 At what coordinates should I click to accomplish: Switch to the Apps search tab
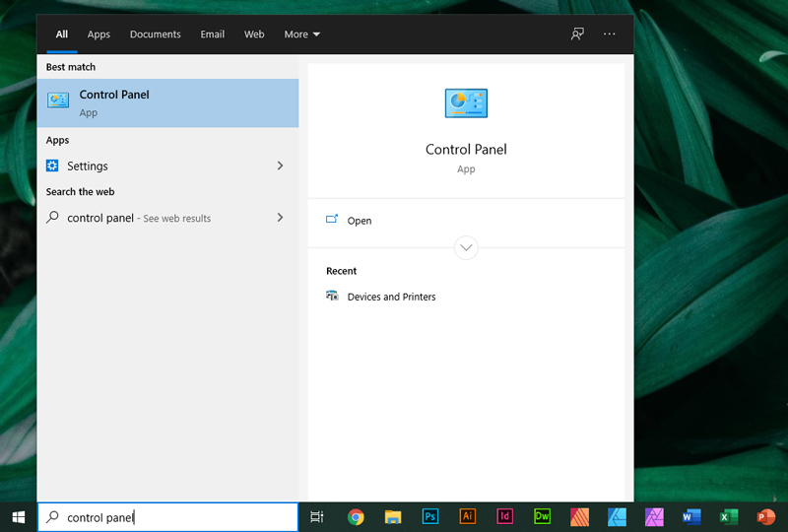(x=98, y=34)
